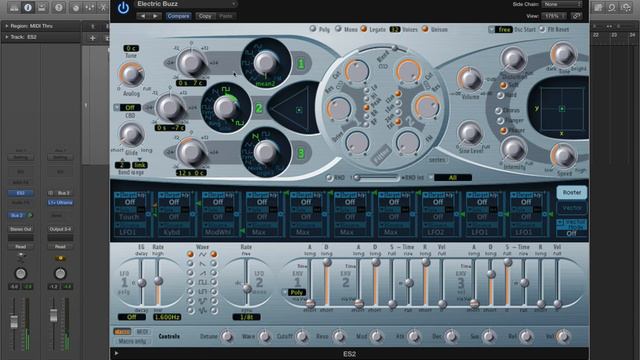
Task: Click the series filter routing button
Action: (437, 160)
